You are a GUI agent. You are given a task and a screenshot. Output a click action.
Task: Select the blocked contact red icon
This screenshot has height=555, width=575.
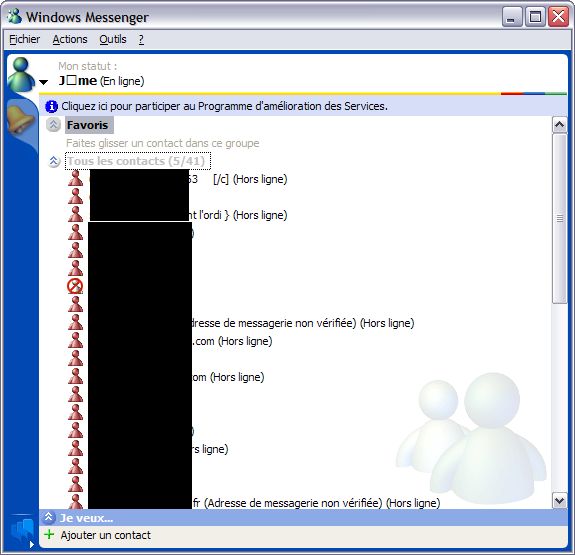click(x=75, y=286)
